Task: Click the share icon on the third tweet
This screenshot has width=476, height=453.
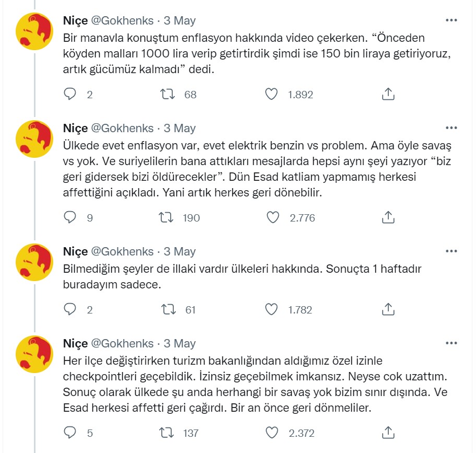Action: click(388, 309)
